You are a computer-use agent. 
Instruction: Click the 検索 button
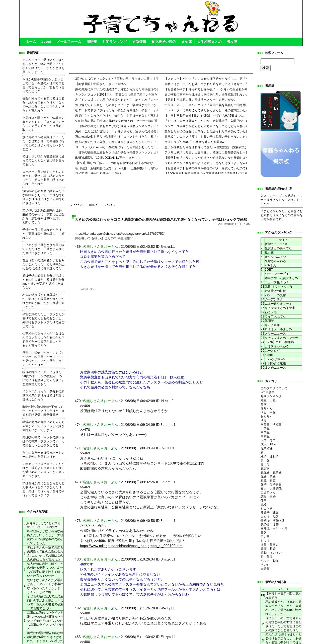click(x=265, y=68)
